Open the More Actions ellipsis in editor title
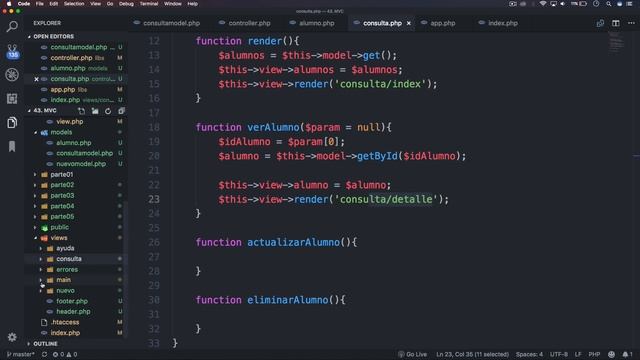This screenshot has height=360, width=640. tap(631, 23)
